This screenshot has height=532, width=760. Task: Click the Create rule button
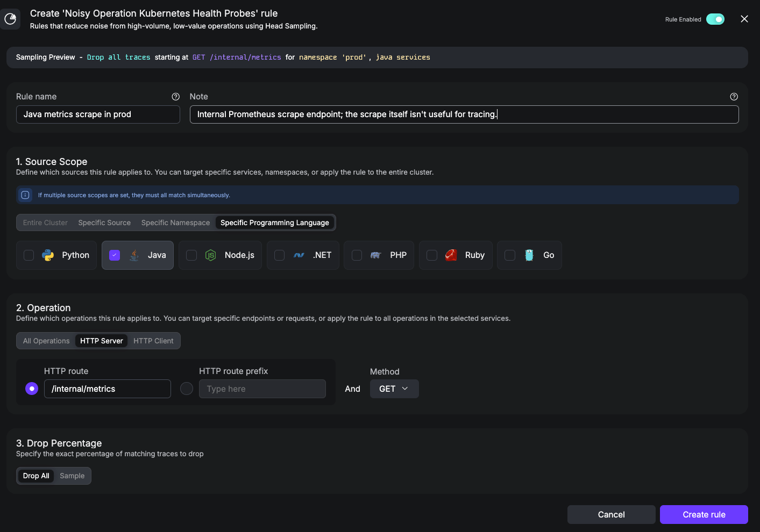[x=704, y=514]
